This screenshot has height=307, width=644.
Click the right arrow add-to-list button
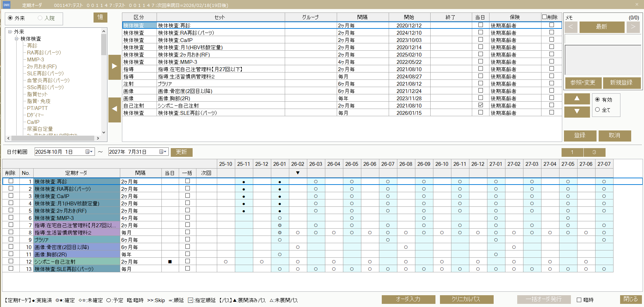pyautogui.click(x=114, y=67)
